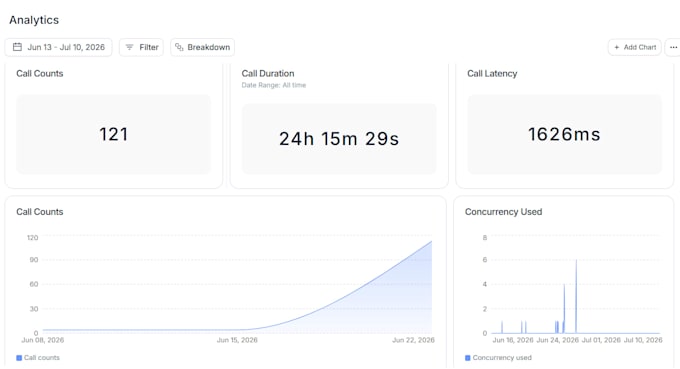Viewport: 680px width, 369px height.
Task: Select the 24h 15m 29s duration value
Action: click(x=339, y=139)
